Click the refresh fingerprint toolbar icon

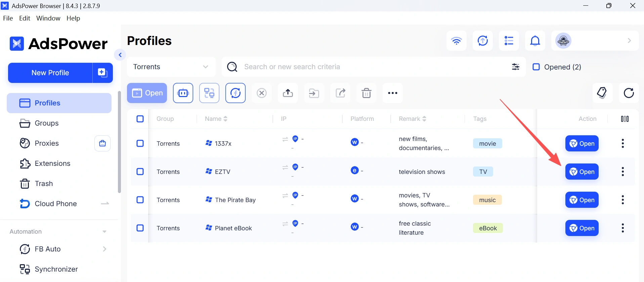[x=235, y=93]
